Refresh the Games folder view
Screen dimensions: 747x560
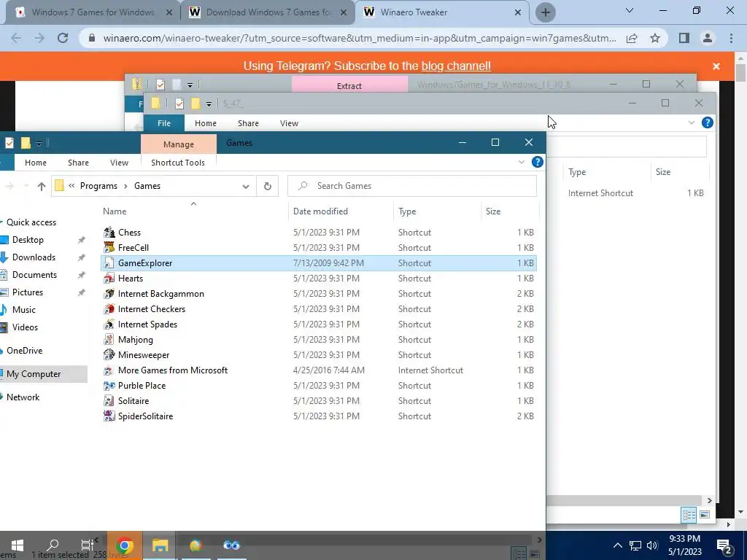(267, 186)
